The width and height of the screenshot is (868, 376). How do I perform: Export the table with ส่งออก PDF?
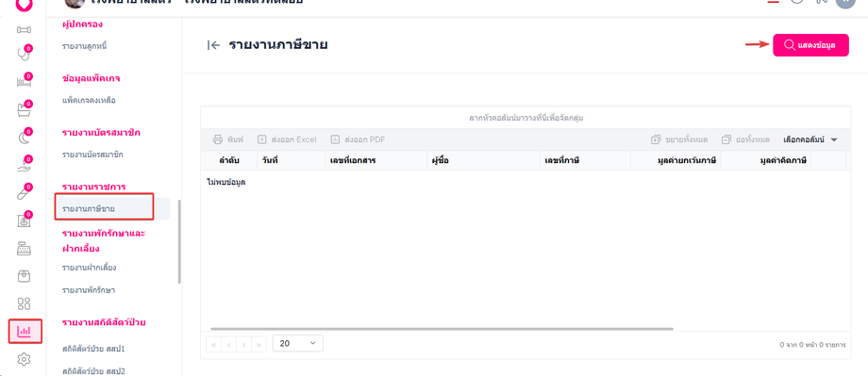(358, 139)
